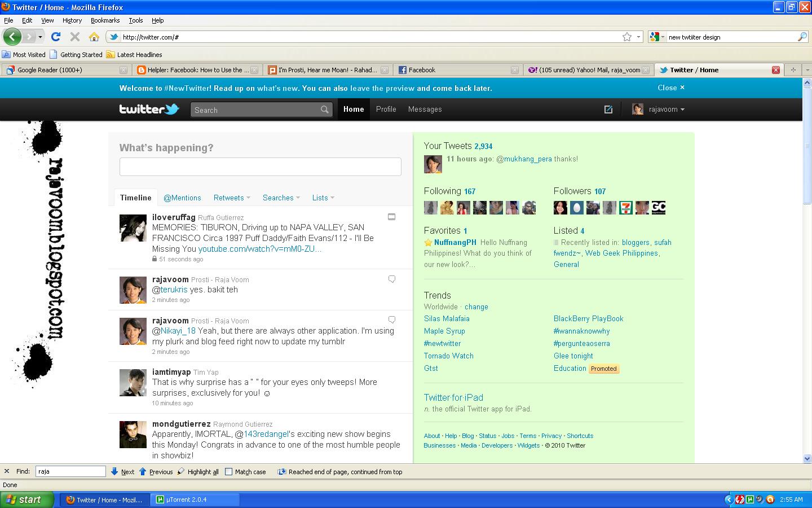Expand the Searches dropdown tab
Screen dimensions: 812x508
281,198
